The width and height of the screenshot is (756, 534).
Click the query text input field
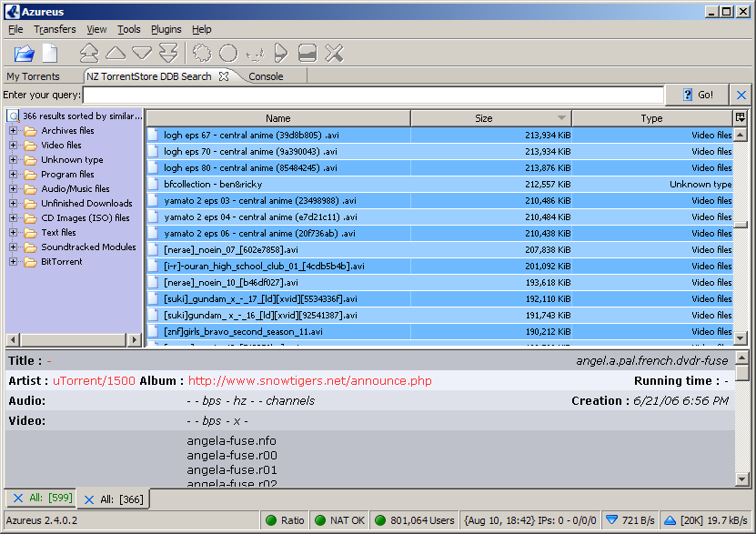[x=371, y=95]
